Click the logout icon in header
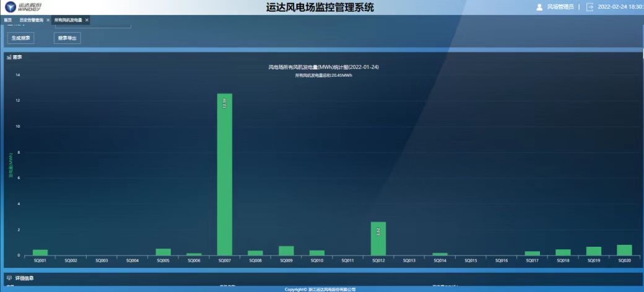Image resolution: width=644 pixels, height=292 pixels. coord(590,7)
